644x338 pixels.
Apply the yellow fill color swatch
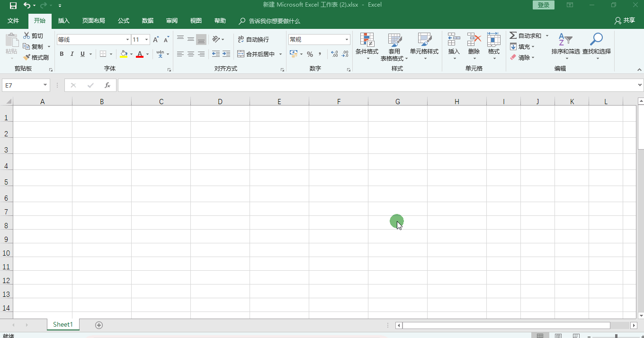(124, 54)
